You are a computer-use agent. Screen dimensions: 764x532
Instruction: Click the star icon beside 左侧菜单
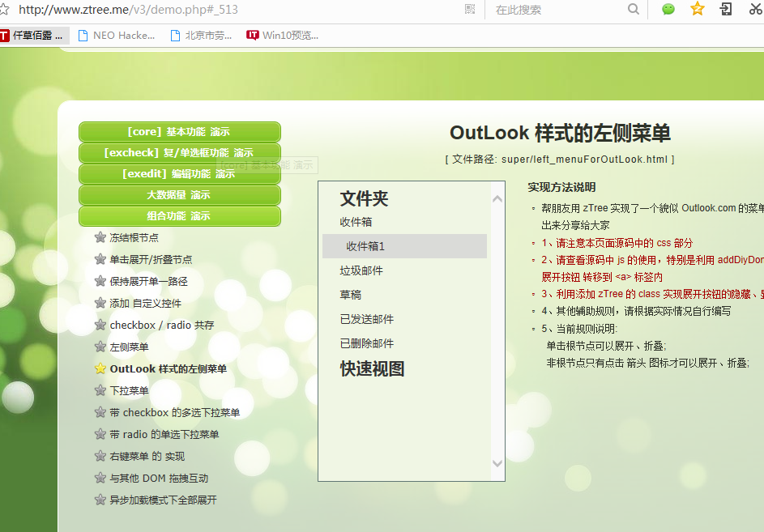click(100, 347)
